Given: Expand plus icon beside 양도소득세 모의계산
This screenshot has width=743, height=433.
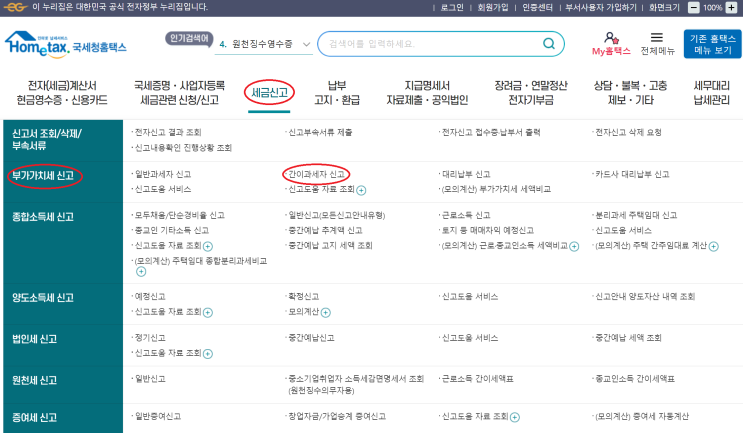Looking at the screenshot, I should point(326,313).
